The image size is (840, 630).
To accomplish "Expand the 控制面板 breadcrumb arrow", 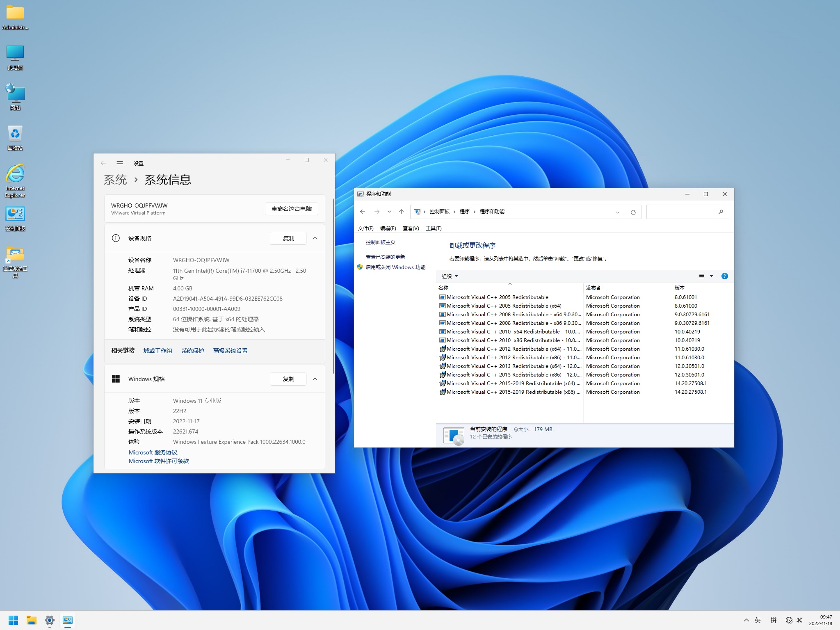I will tap(454, 212).
